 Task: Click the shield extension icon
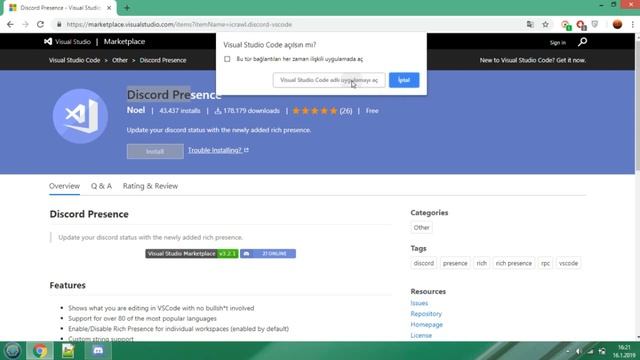(x=595, y=24)
